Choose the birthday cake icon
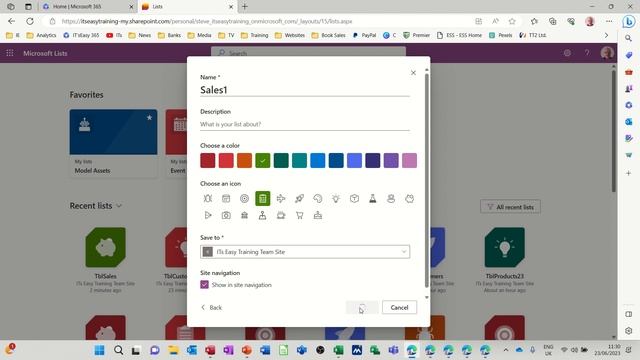This screenshot has height=360, width=640. click(x=318, y=215)
